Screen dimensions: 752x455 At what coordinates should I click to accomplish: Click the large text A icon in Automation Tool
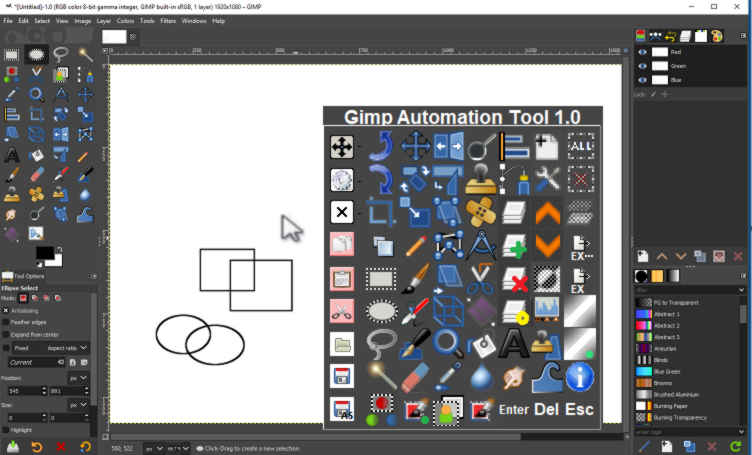[514, 344]
